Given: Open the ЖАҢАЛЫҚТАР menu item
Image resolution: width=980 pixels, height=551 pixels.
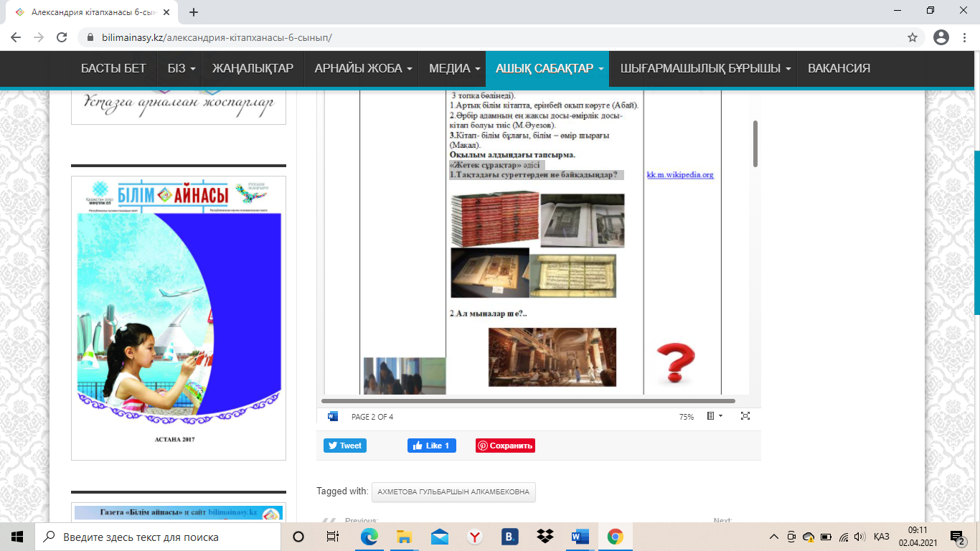Looking at the screenshot, I should [x=253, y=69].
